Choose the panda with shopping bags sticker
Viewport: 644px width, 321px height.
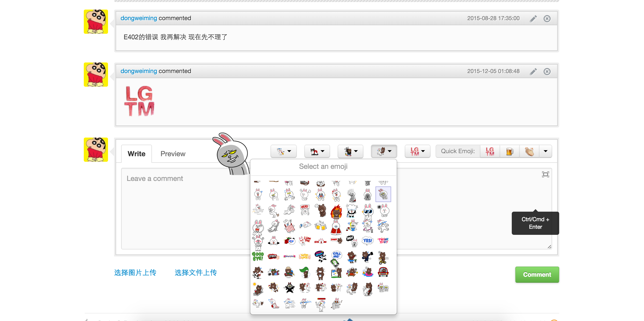289,241
